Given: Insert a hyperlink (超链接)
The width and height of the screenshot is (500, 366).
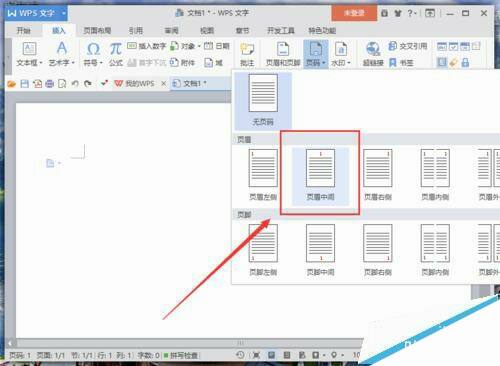Looking at the screenshot, I should pyautogui.click(x=373, y=54).
